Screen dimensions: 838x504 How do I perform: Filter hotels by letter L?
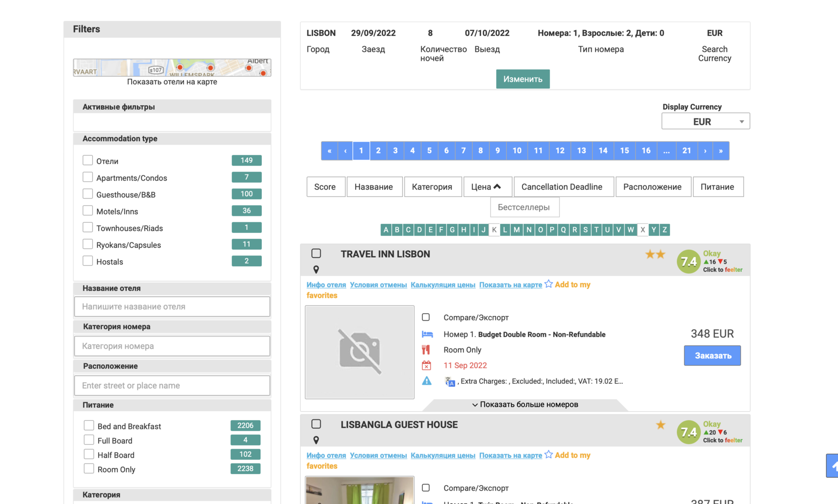505,229
